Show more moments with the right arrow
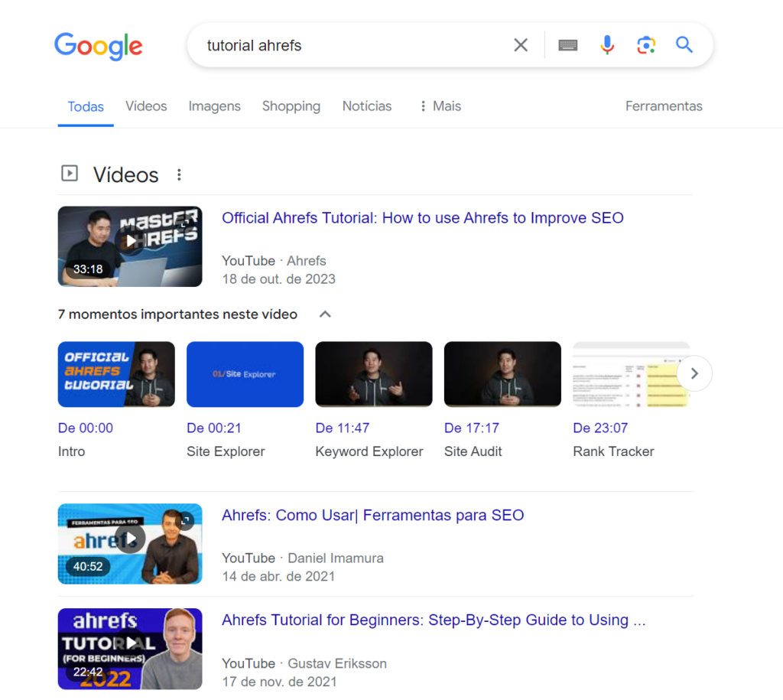 tap(694, 373)
